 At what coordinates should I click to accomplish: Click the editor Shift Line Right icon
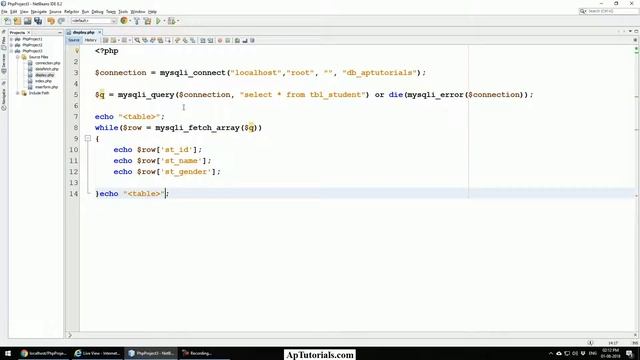point(211,40)
